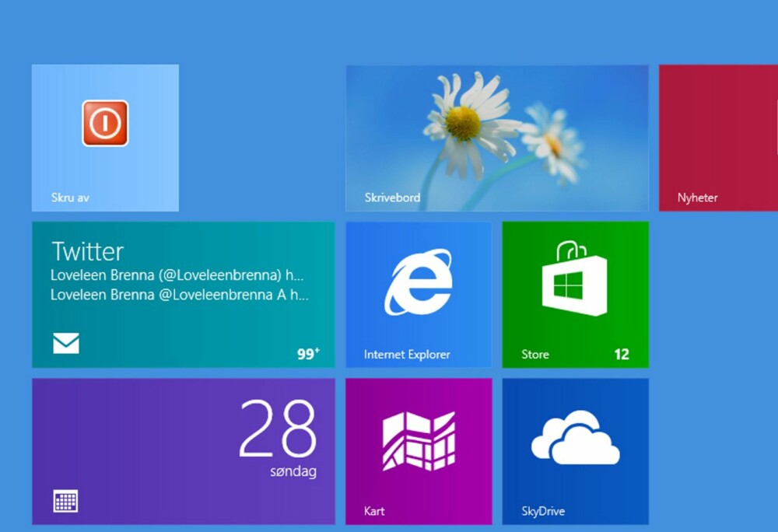Click the Twitter heading text
Image resolution: width=778 pixels, height=532 pixels.
[x=88, y=251]
